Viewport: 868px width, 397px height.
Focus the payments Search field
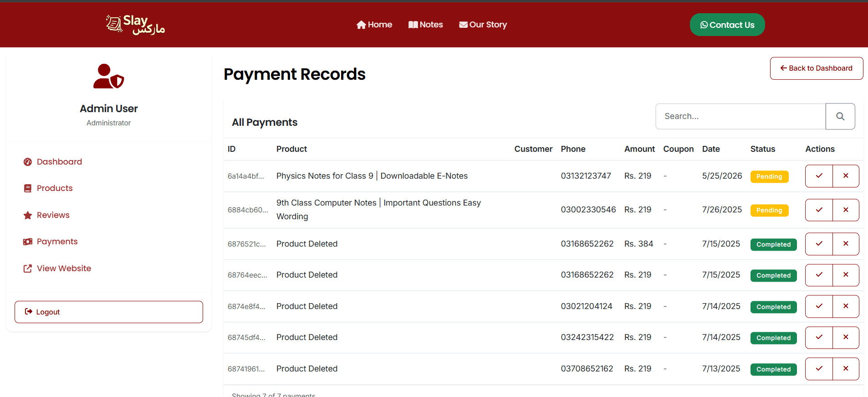[x=740, y=116]
